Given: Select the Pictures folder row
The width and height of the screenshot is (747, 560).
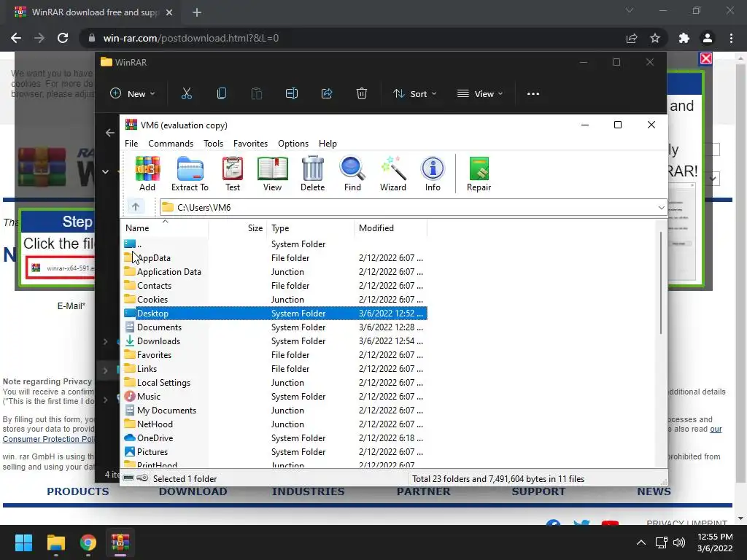Looking at the screenshot, I should coord(274,451).
